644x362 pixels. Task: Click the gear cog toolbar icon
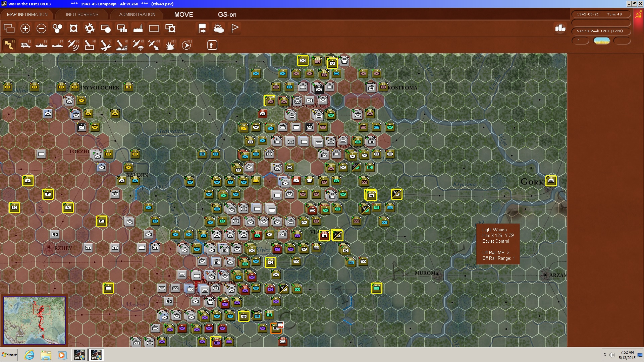click(x=90, y=28)
